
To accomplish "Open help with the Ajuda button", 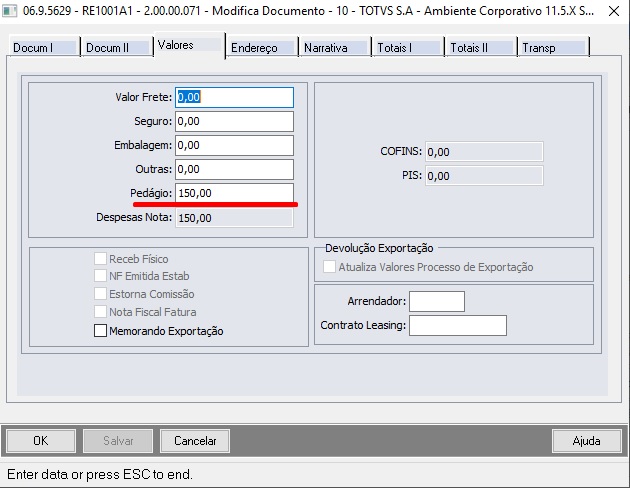I will [x=587, y=441].
